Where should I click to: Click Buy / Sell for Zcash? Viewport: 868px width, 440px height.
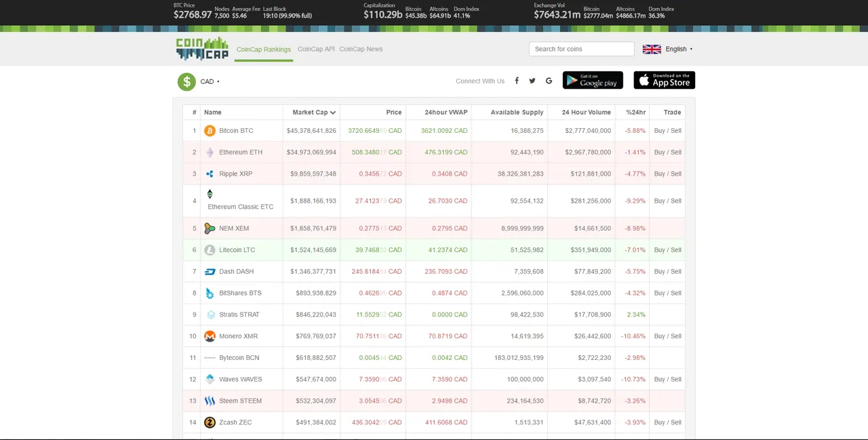(x=668, y=422)
